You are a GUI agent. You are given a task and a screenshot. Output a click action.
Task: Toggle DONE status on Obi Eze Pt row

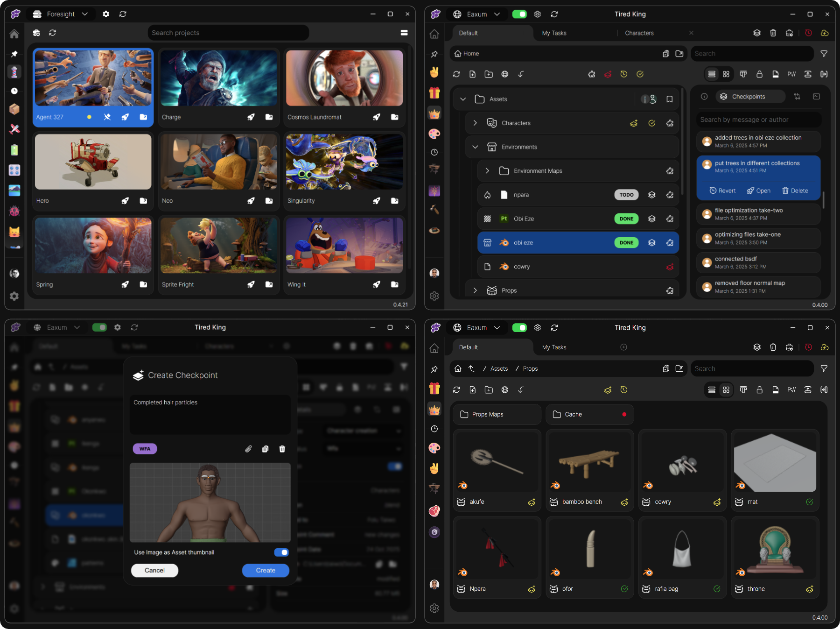(x=626, y=219)
